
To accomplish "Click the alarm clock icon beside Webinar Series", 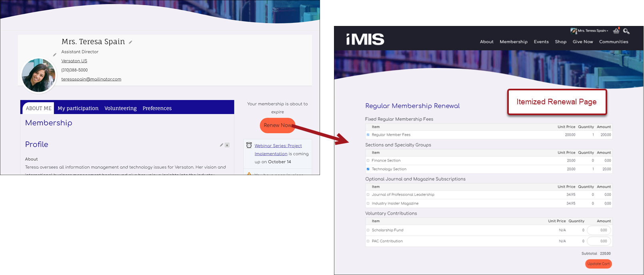I will 249,145.
